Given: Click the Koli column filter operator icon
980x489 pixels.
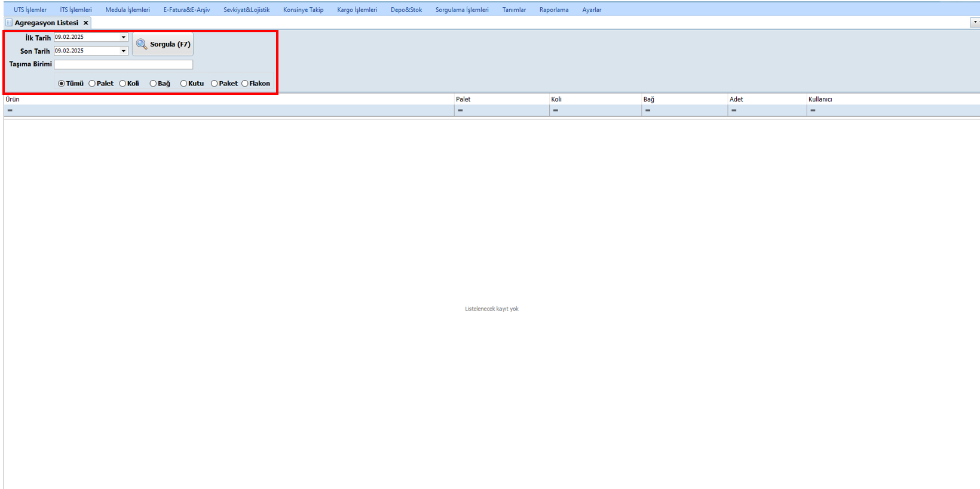Looking at the screenshot, I should 556,110.
